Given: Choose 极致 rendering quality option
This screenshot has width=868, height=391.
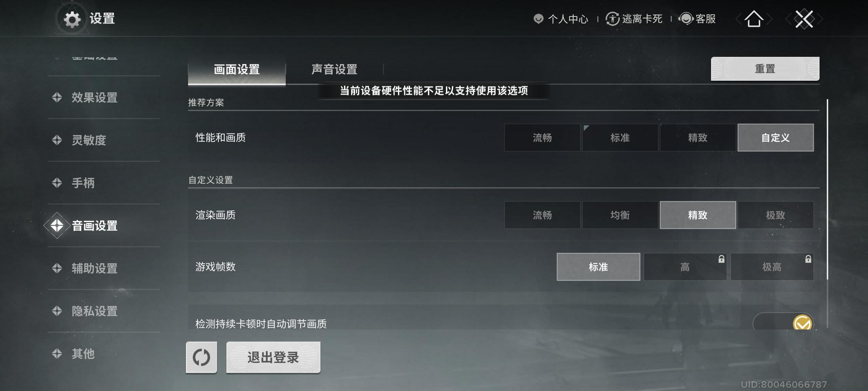Looking at the screenshot, I should 775,215.
